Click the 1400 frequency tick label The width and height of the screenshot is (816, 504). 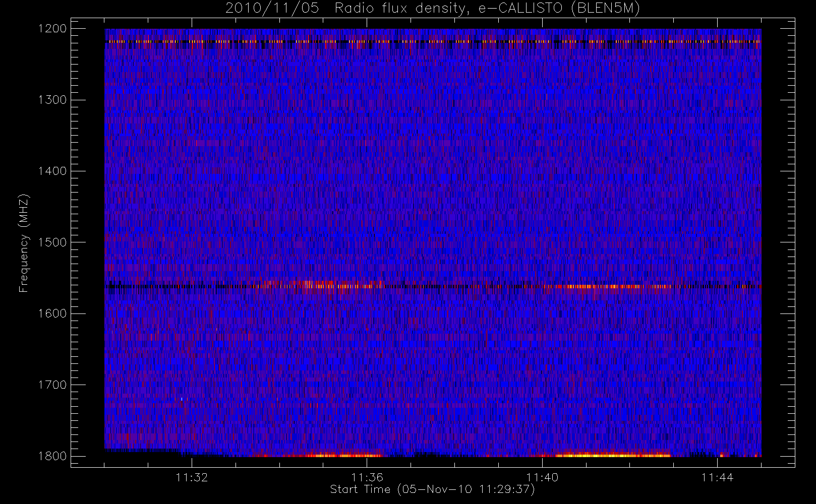tap(52, 171)
